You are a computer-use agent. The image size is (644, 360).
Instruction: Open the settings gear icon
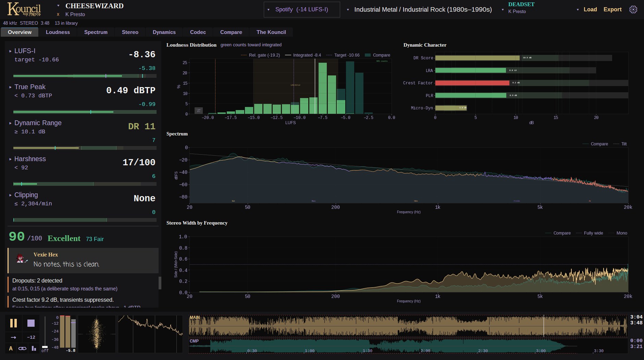click(633, 10)
